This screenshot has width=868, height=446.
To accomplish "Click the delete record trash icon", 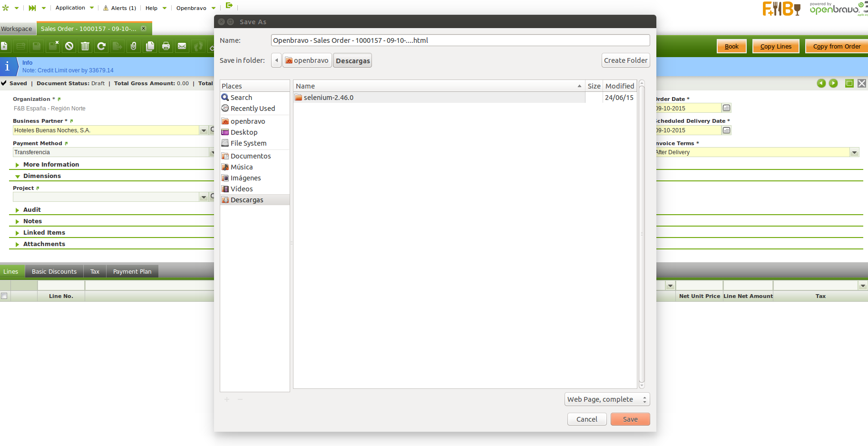I will click(x=85, y=46).
